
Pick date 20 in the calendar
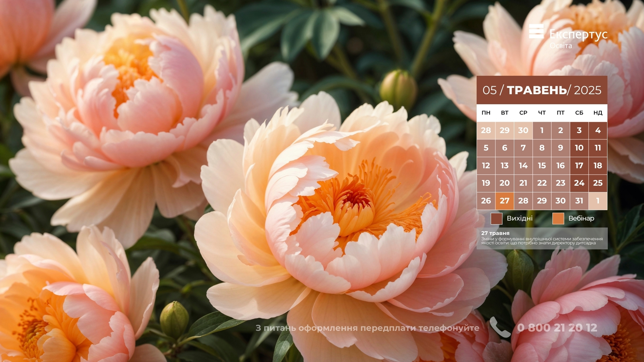coord(504,183)
